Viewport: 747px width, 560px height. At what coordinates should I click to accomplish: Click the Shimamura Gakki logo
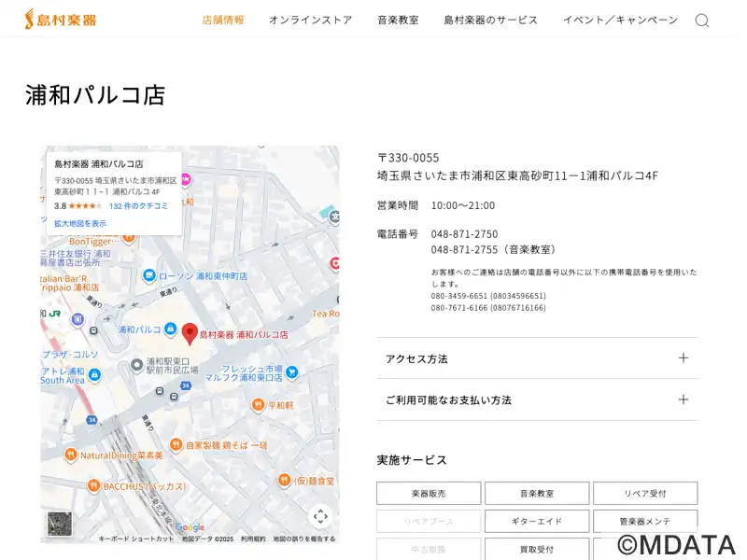(x=61, y=20)
